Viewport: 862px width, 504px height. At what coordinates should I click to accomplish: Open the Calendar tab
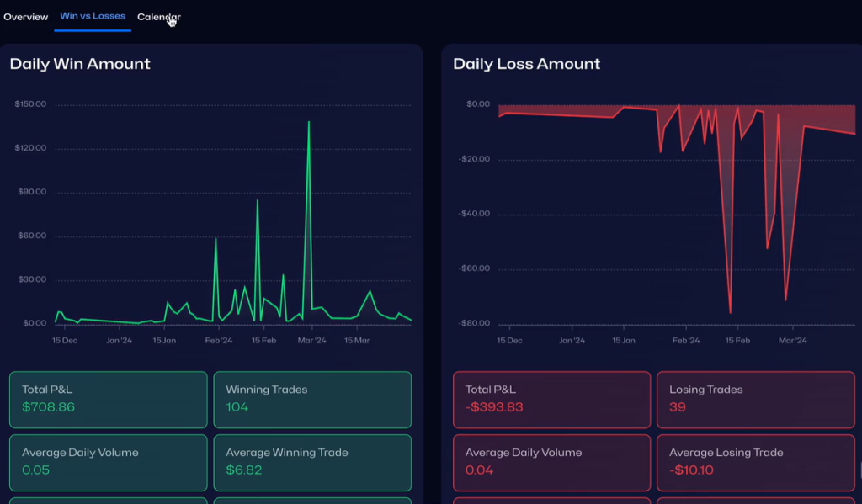pos(158,17)
